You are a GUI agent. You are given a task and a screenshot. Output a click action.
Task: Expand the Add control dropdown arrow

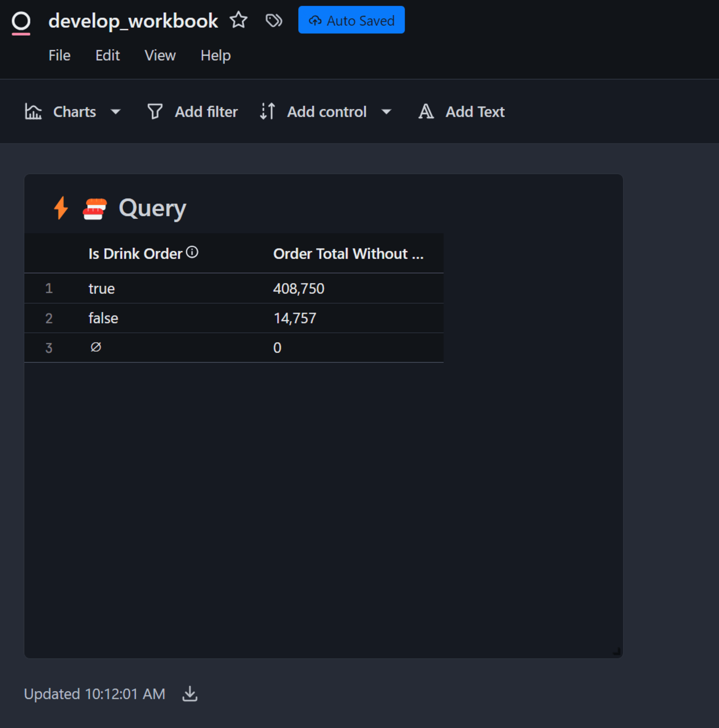coord(386,112)
